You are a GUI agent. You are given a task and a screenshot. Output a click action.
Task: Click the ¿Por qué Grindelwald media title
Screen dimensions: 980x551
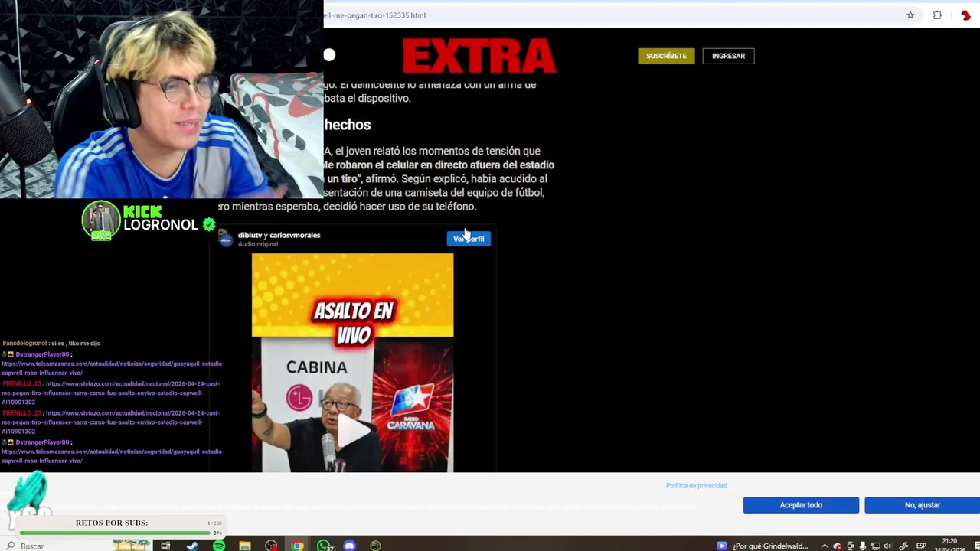point(770,546)
